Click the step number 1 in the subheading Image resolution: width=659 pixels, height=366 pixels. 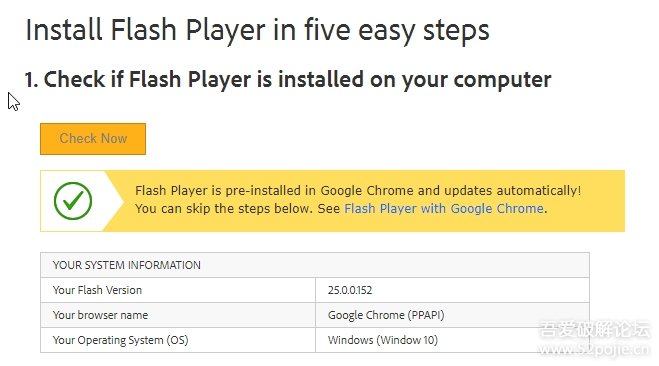click(x=30, y=80)
